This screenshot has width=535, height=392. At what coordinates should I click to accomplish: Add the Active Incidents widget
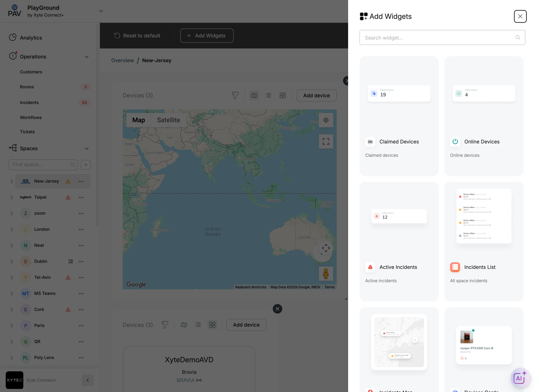click(399, 242)
